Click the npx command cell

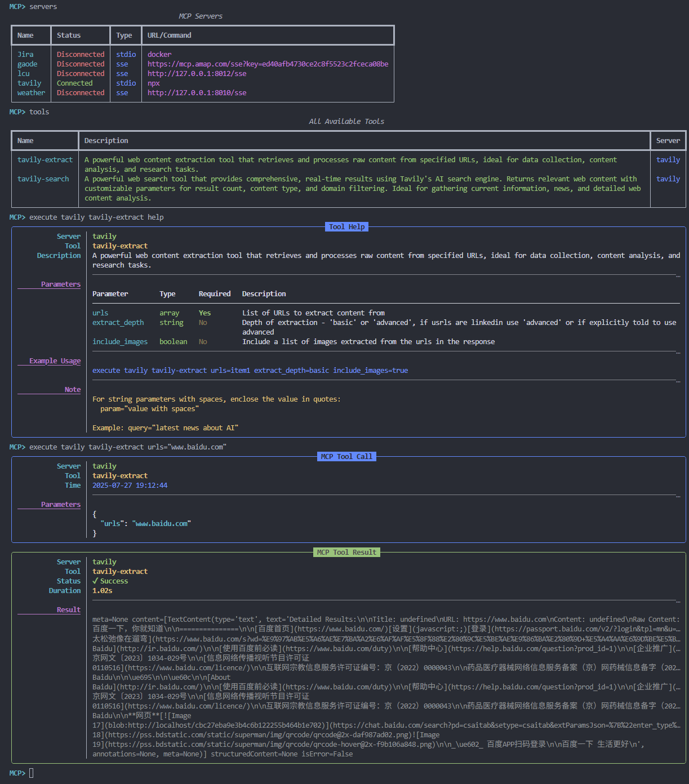pyautogui.click(x=154, y=83)
